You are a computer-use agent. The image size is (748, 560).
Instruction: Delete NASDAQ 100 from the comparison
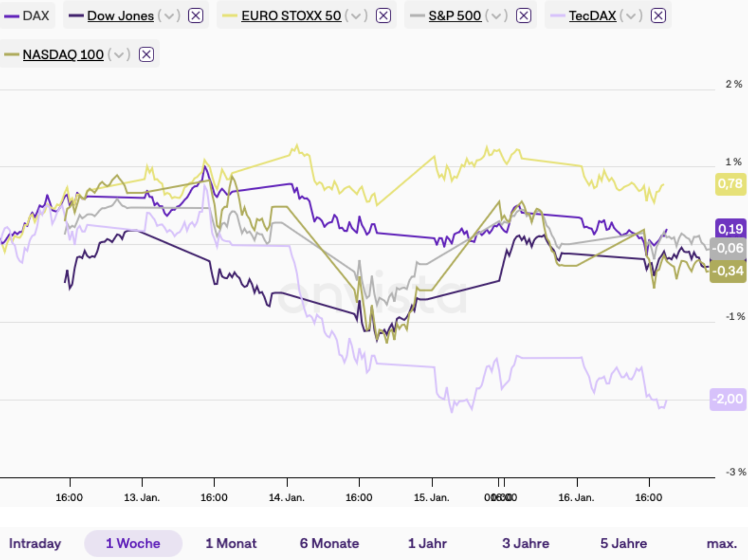pyautogui.click(x=146, y=54)
